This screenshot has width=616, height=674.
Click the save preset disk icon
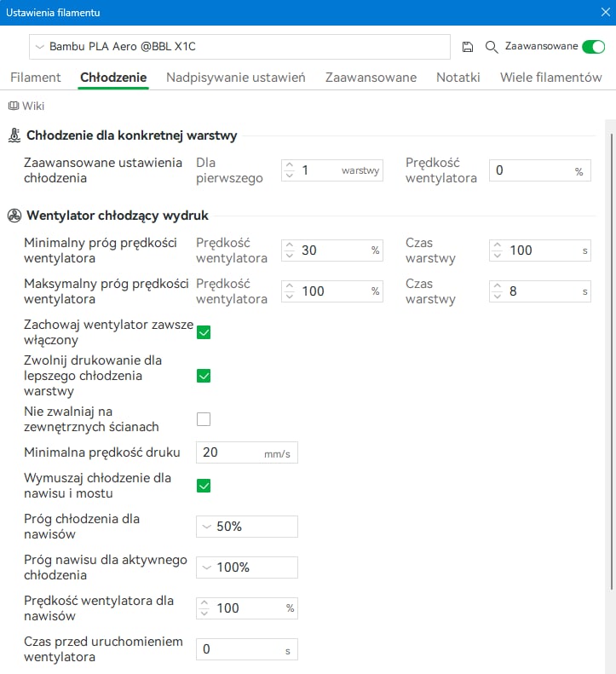[x=467, y=47]
